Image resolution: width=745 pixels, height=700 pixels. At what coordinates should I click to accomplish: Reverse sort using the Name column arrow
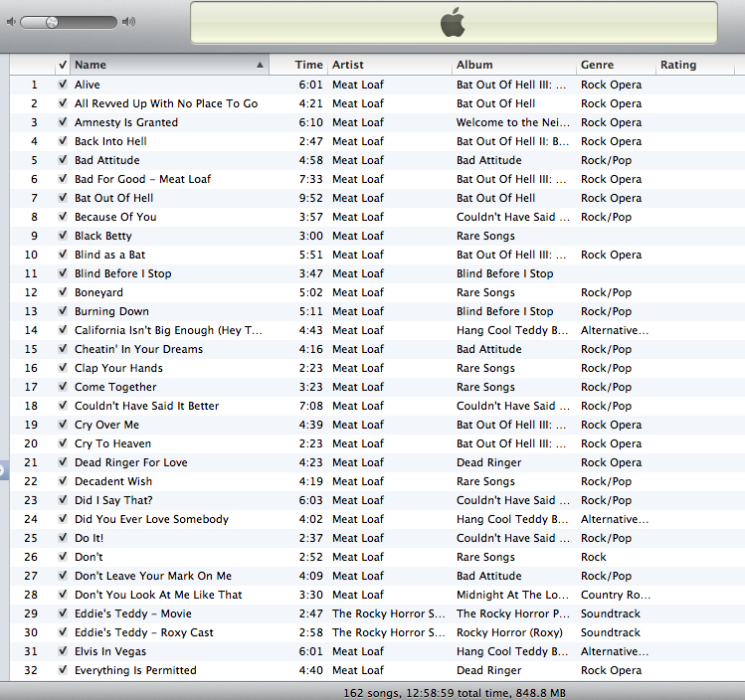(261, 65)
